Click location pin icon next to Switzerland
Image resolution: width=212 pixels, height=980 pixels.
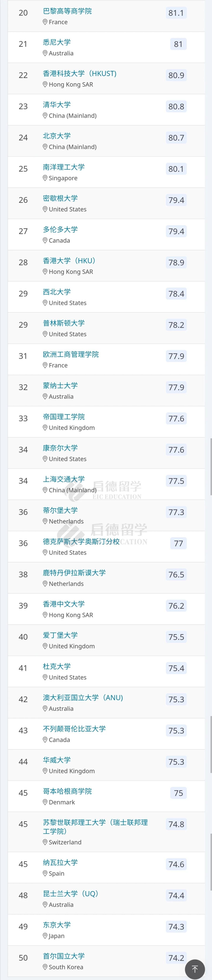pyautogui.click(x=45, y=842)
